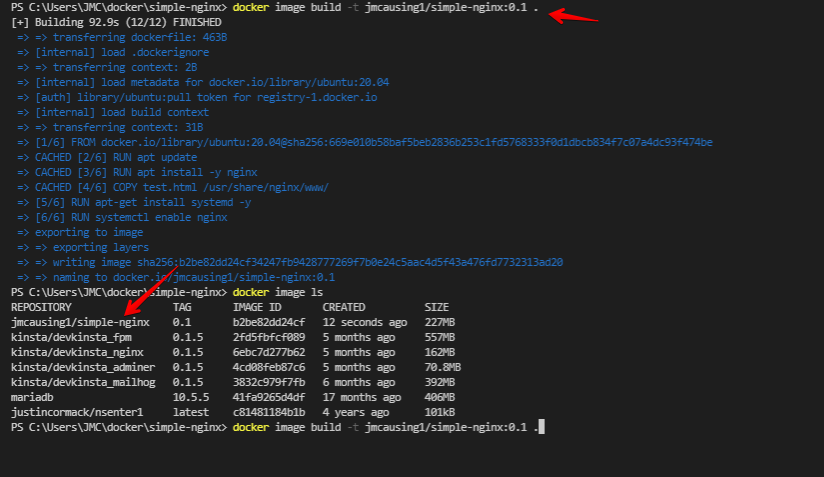This screenshot has width=824, height=477.
Task: Click image ID '2fd5fbfcf089'
Action: 269,337
